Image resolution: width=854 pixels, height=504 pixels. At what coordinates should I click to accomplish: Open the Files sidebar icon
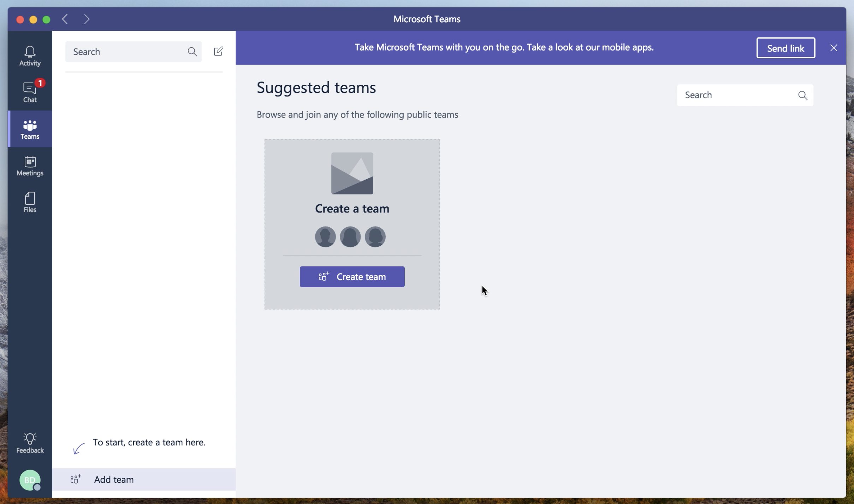click(30, 202)
